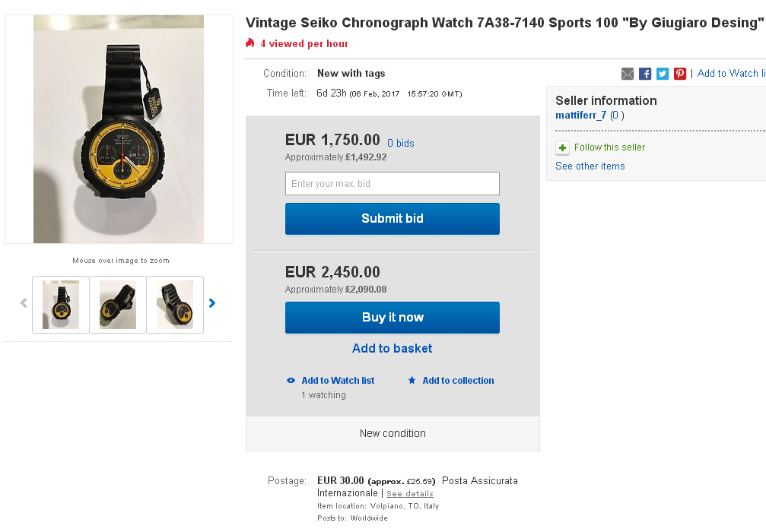Open seller mattiferr_7's profile
Image resolution: width=766 pixels, height=532 pixels.
point(580,116)
